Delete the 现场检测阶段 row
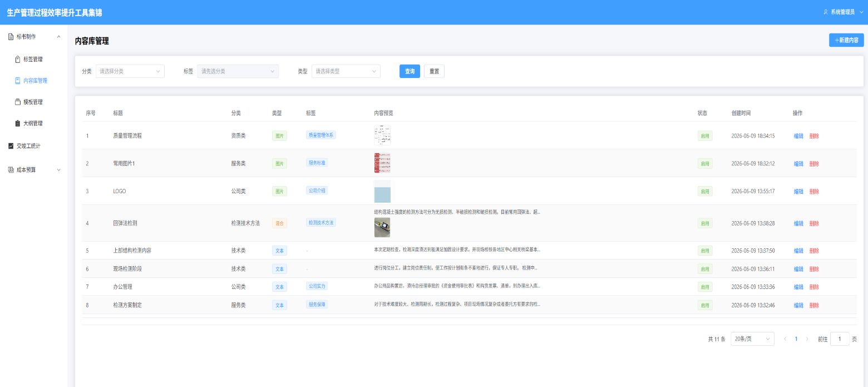 (814, 269)
